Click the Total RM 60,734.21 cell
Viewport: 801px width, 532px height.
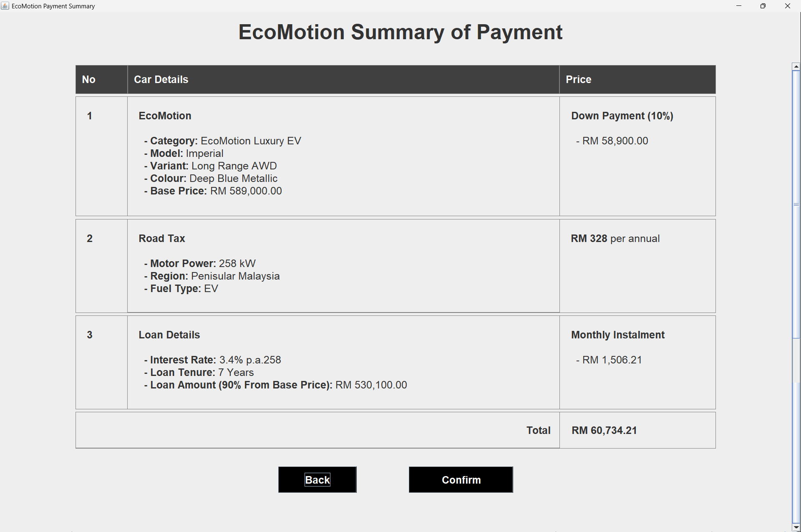coord(637,430)
